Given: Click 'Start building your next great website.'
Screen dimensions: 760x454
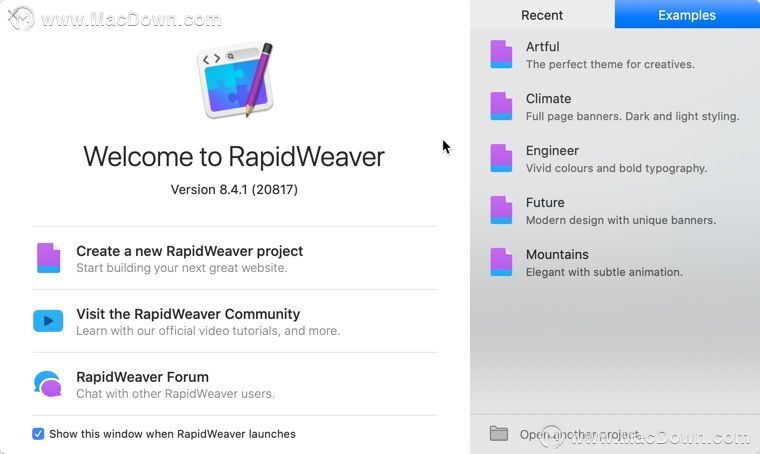Looking at the screenshot, I should (182, 268).
